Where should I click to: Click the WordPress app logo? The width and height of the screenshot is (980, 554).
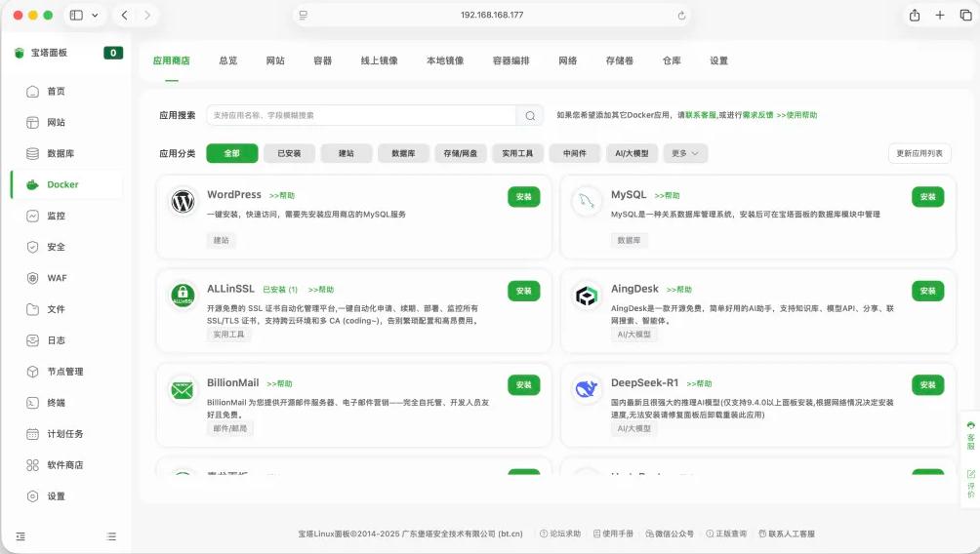pyautogui.click(x=184, y=202)
